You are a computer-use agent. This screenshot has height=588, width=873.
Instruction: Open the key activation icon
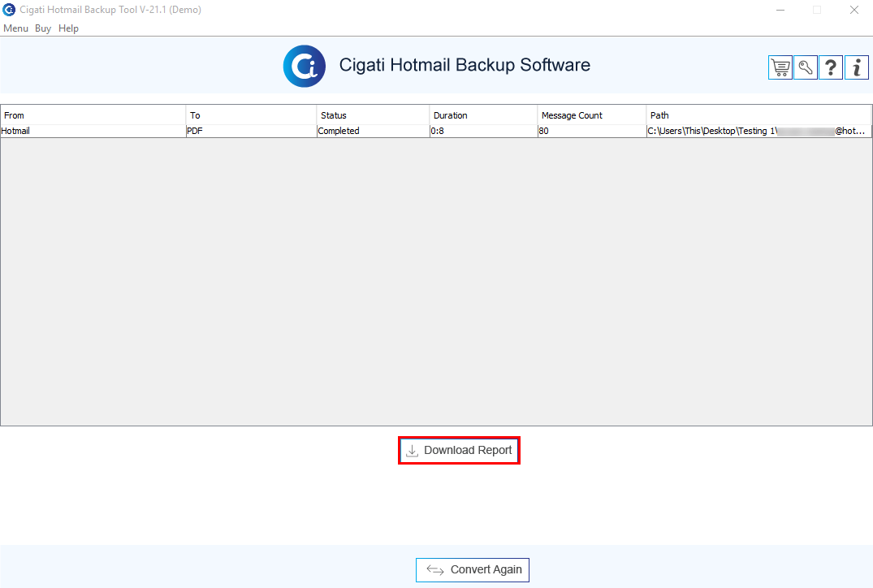806,68
